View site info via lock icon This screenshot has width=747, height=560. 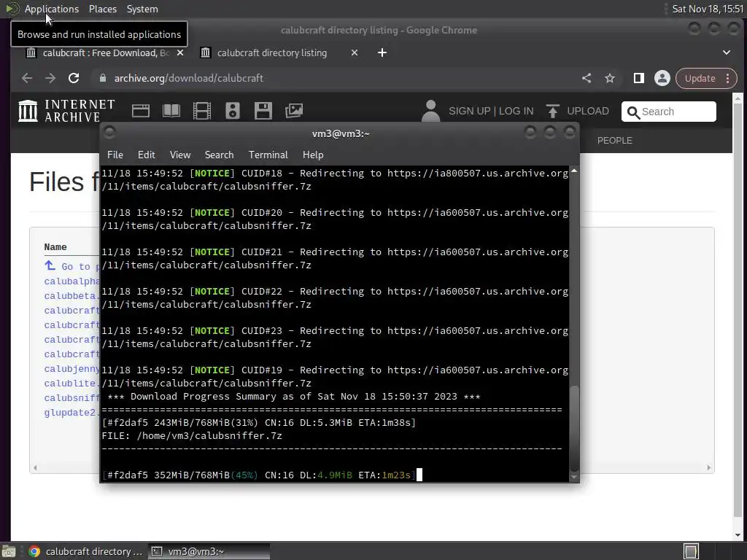click(x=102, y=78)
